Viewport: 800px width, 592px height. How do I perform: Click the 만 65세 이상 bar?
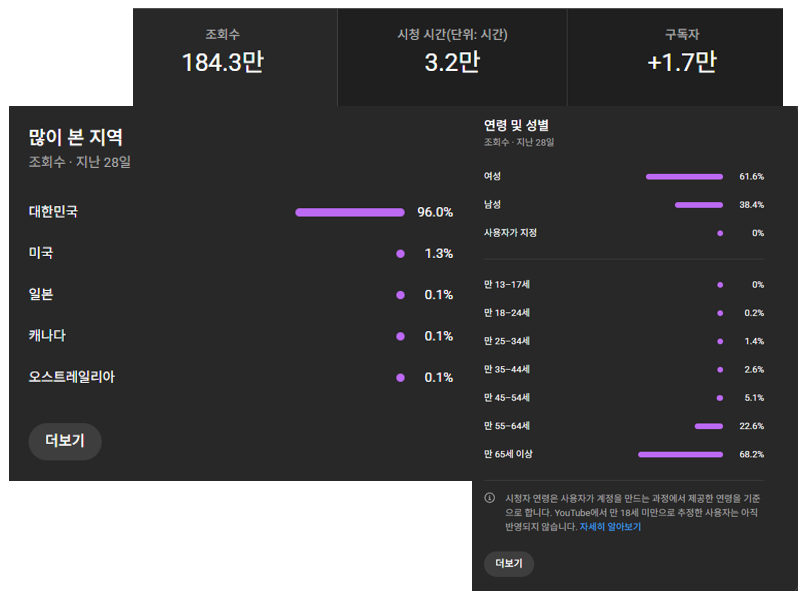[680, 454]
